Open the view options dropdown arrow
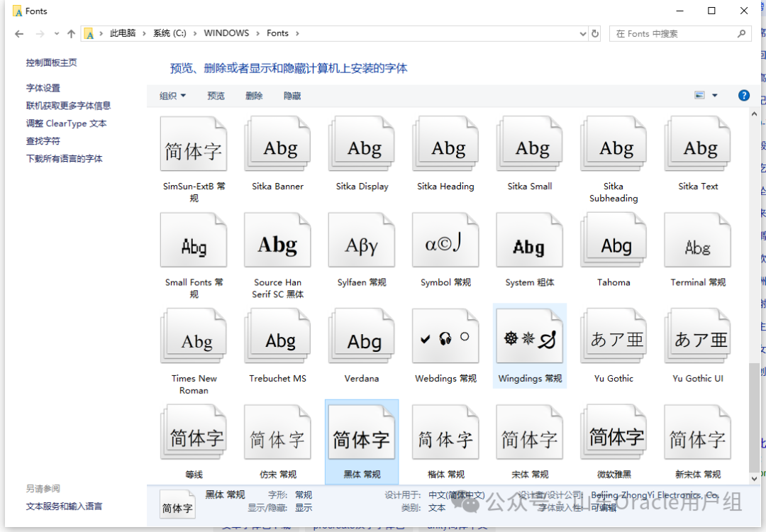The height and width of the screenshot is (532, 766). (715, 95)
